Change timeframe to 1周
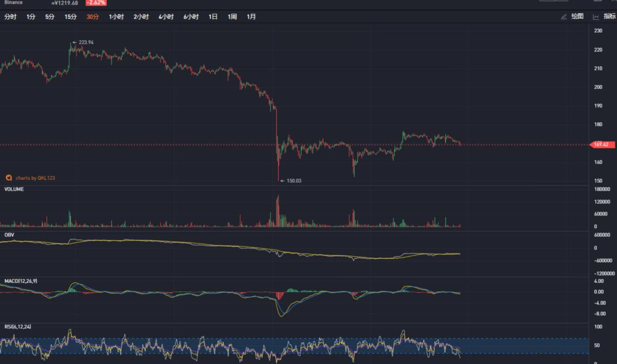The image size is (617, 364). pos(232,17)
